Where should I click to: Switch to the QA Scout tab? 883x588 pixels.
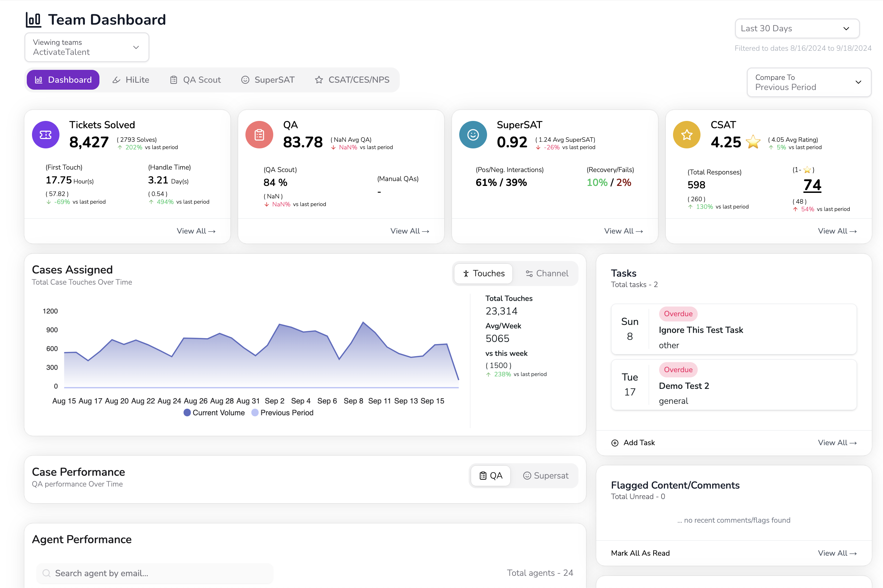[195, 80]
